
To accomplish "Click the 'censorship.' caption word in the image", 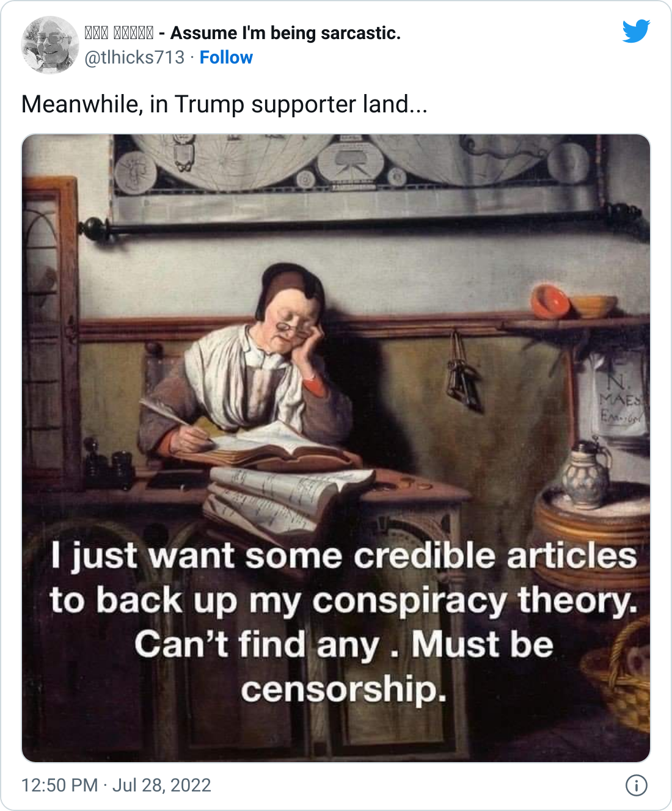I will pos(343,690).
